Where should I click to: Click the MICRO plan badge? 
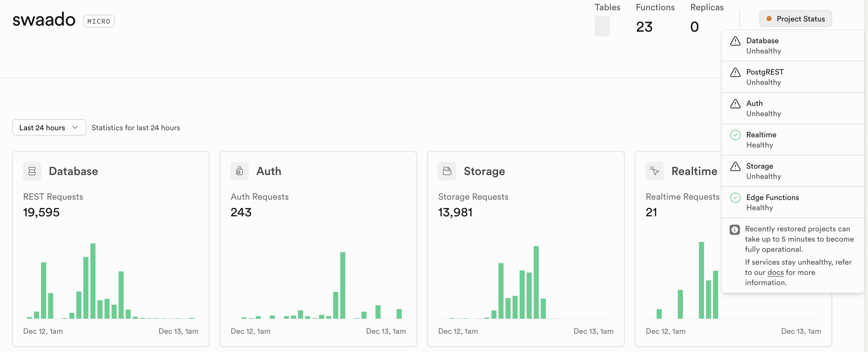pos(99,21)
